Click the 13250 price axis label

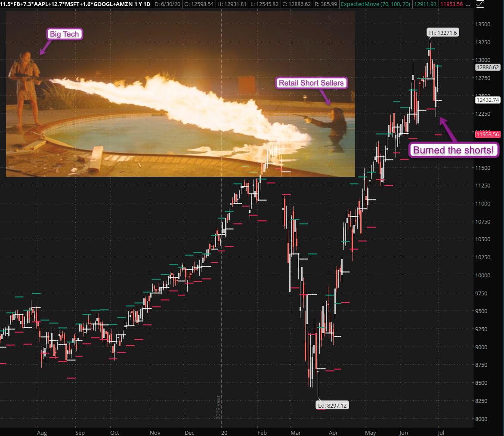[483, 43]
